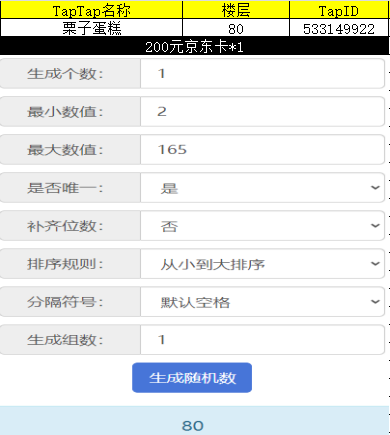Open the 是否唯一 dropdown
The width and height of the screenshot is (390, 435).
point(263,188)
